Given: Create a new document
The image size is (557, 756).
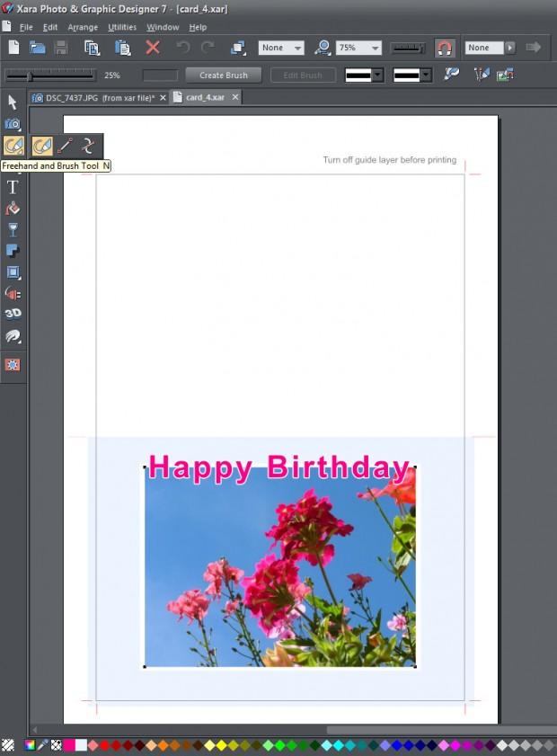Looking at the screenshot, I should coord(14,48).
